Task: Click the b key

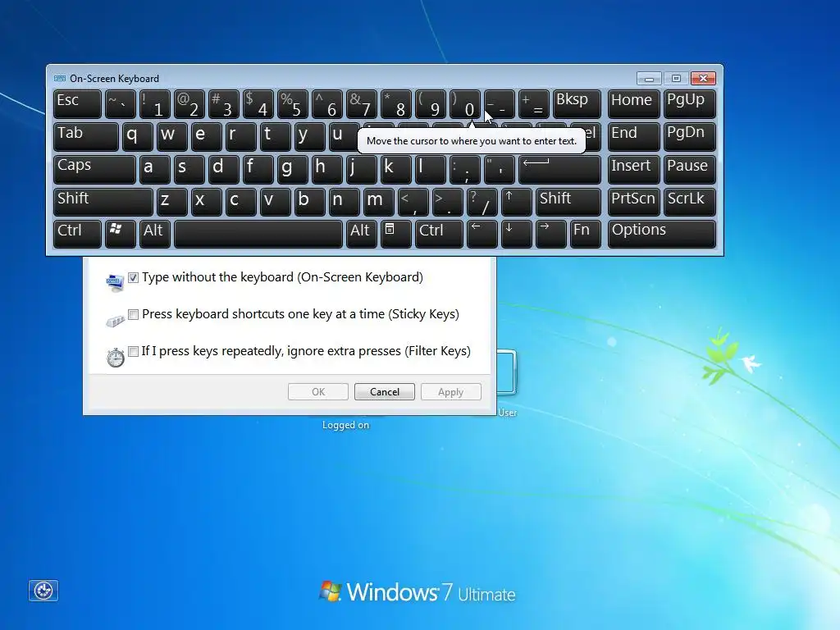Action: click(309, 202)
